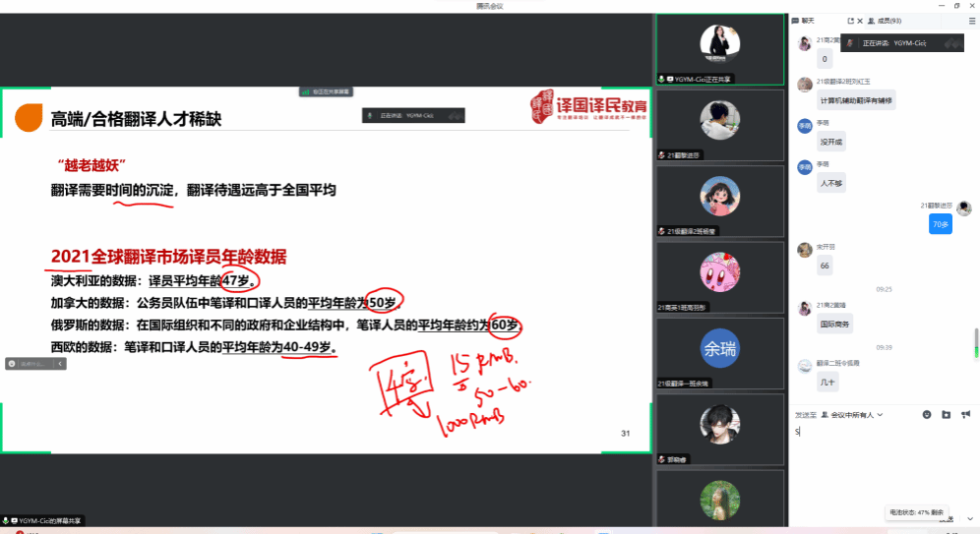Click the screen sharing status indicator above slide
The height and width of the screenshot is (534, 980).
[x=327, y=91]
